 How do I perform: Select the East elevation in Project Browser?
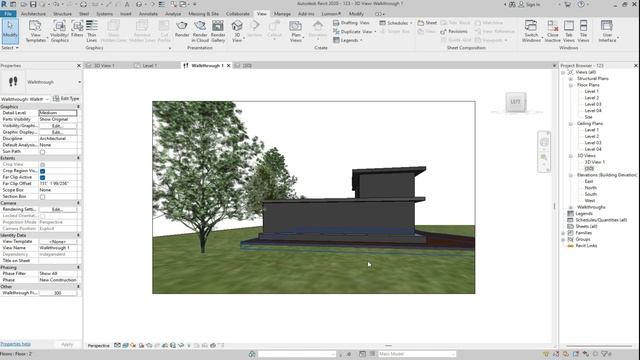click(589, 181)
